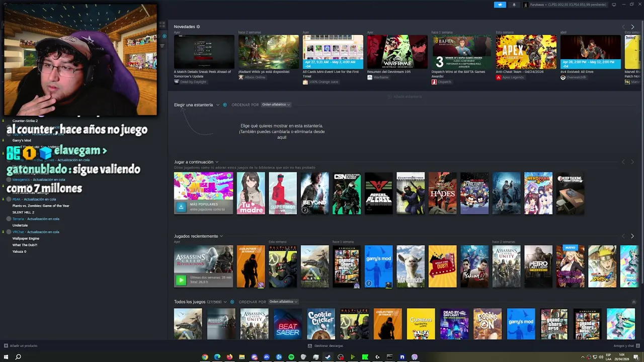Select Terraria in the library list
Screen dimensions: 644x362
[36, 219]
